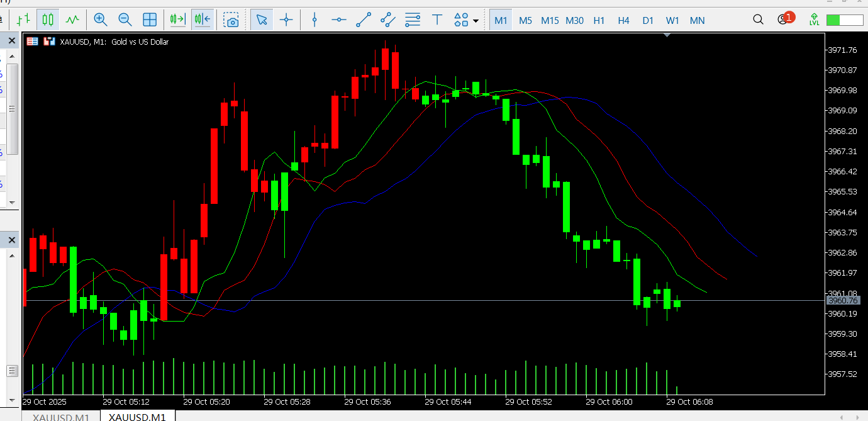Viewport: 868px width, 421px height.
Task: Click the 29 Oct 06:08 time label
Action: (689, 401)
